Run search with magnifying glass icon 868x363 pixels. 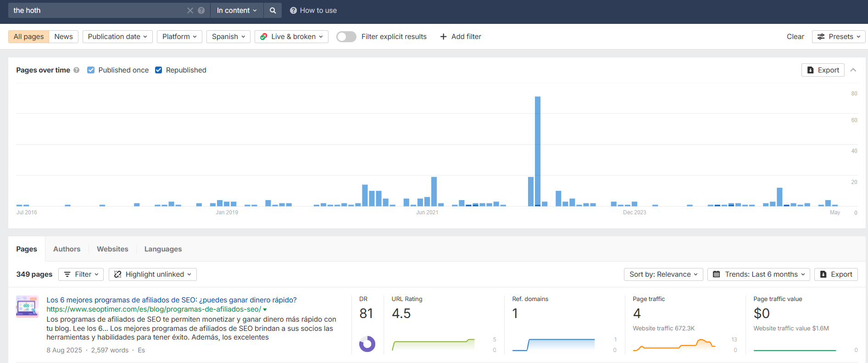point(273,11)
